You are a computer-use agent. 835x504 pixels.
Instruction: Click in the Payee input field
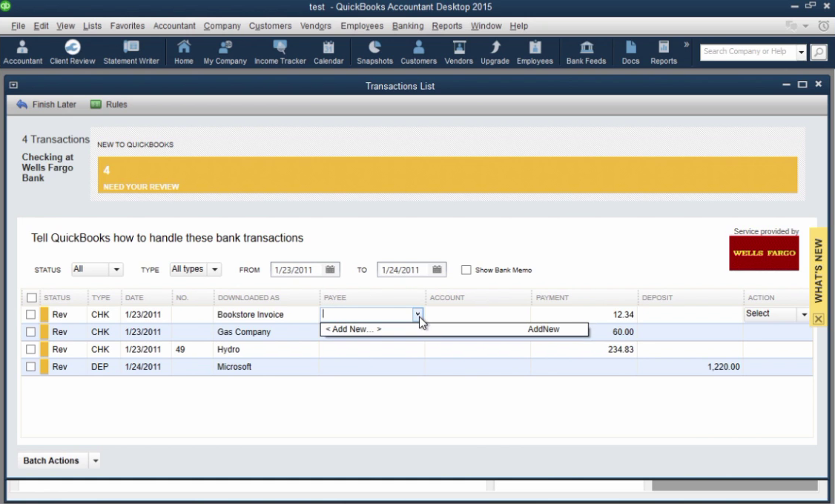click(366, 314)
